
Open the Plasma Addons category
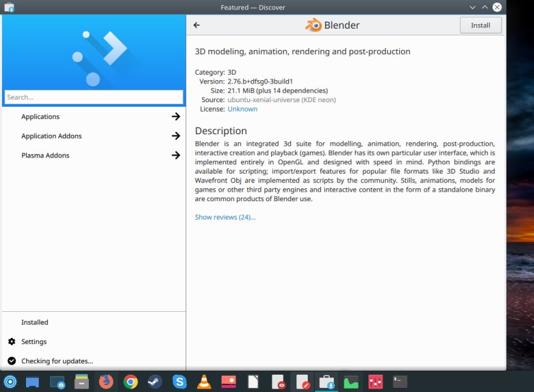[x=94, y=156]
